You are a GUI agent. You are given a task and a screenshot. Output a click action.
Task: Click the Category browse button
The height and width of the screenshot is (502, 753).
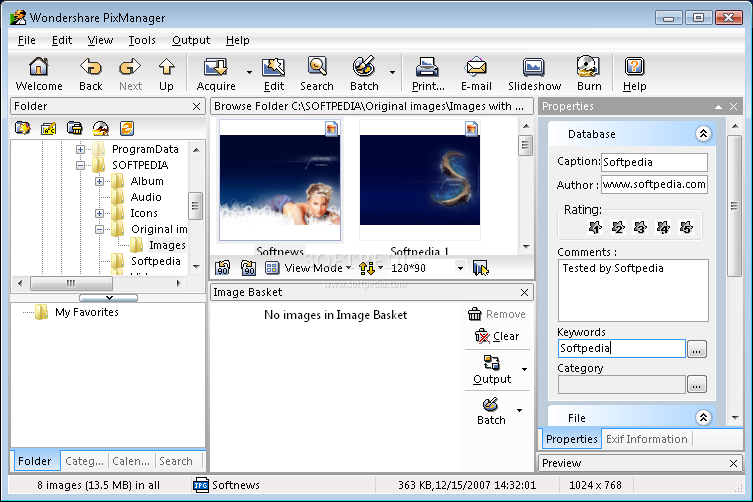click(696, 384)
